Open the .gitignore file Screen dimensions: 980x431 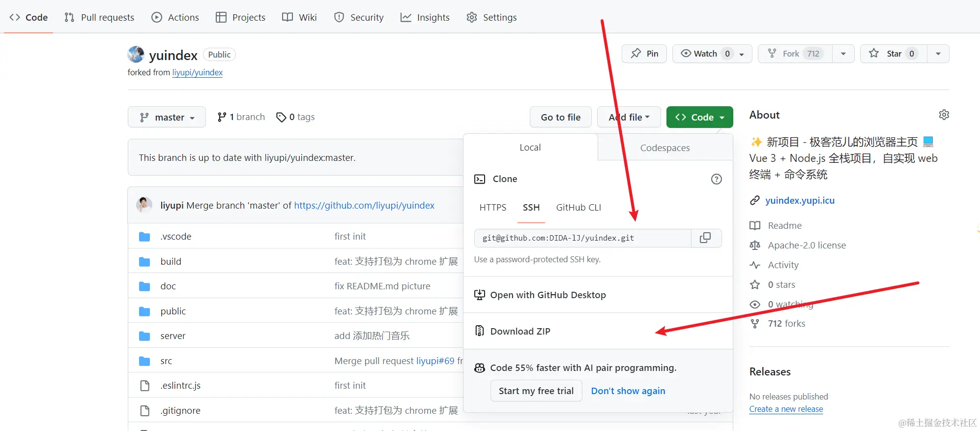pos(180,410)
